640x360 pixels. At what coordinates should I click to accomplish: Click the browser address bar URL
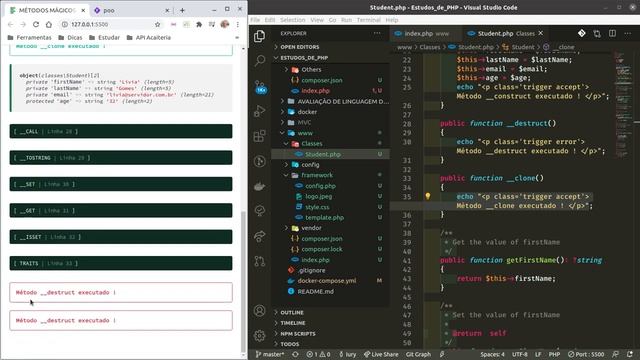(89, 24)
